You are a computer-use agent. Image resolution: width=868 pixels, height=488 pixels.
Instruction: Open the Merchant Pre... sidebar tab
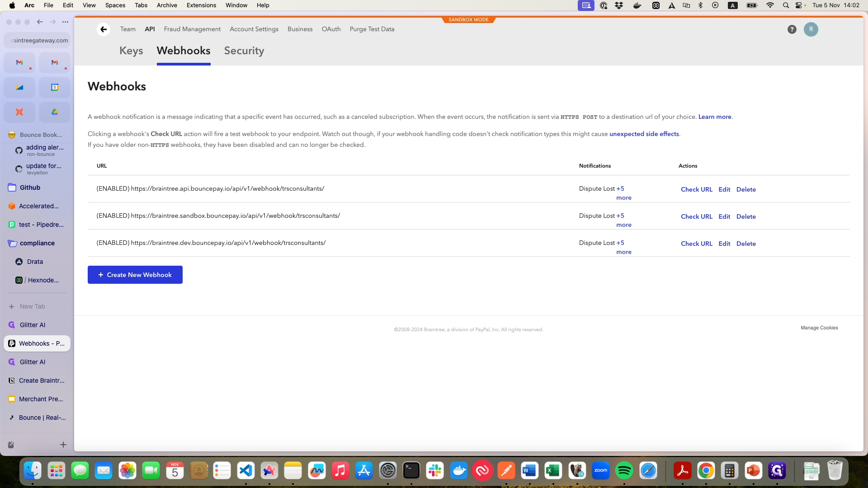37,399
